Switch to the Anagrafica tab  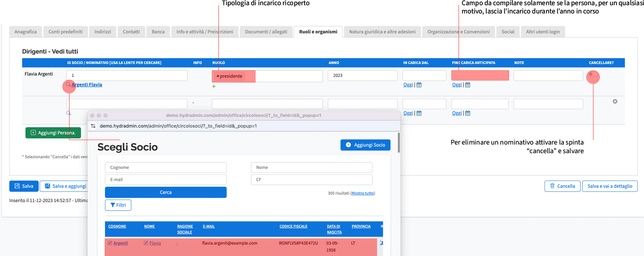point(25,32)
